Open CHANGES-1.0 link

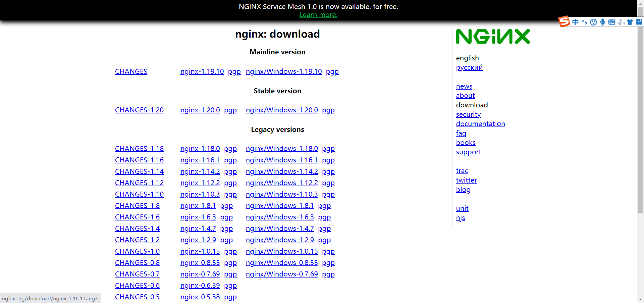[x=137, y=251]
